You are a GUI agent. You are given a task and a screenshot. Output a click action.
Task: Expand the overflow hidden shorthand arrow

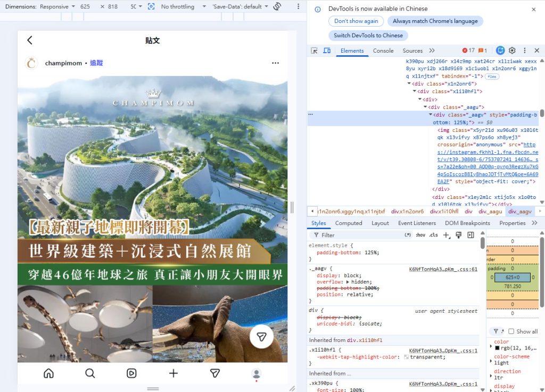348,282
